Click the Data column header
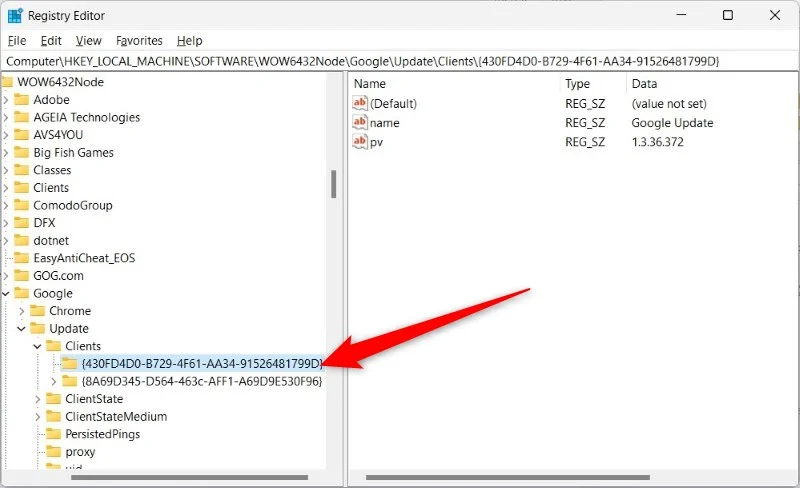 (x=644, y=84)
